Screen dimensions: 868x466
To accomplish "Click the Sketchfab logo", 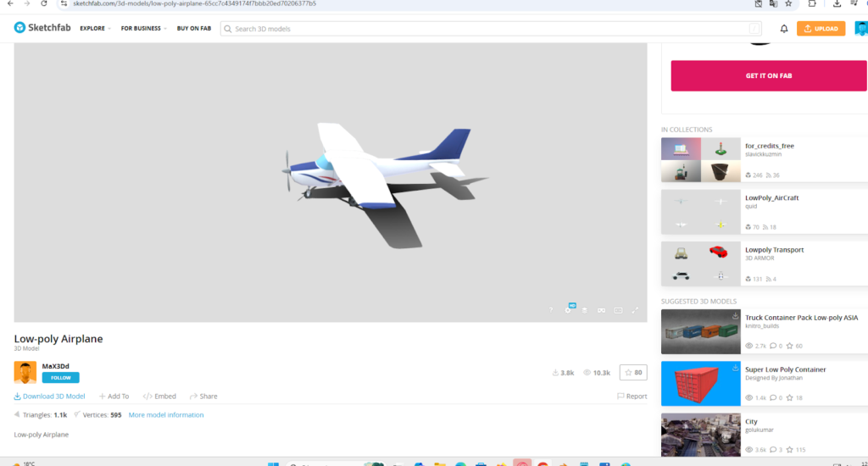I will (42, 28).
